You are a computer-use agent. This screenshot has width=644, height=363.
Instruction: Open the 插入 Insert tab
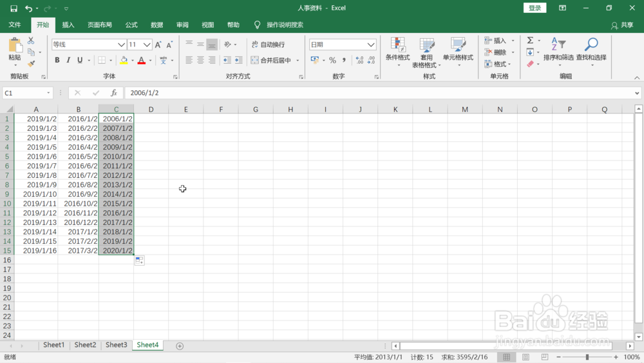pos(68,25)
